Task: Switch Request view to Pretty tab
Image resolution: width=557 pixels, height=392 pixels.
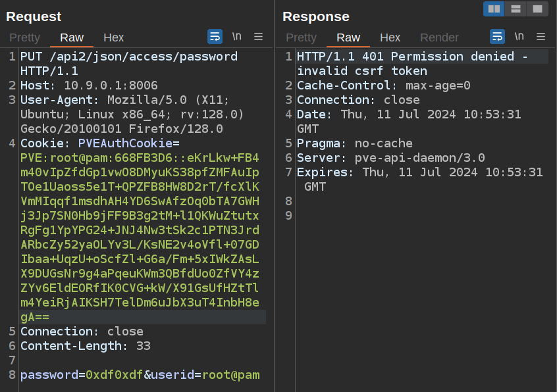Action: [x=25, y=37]
